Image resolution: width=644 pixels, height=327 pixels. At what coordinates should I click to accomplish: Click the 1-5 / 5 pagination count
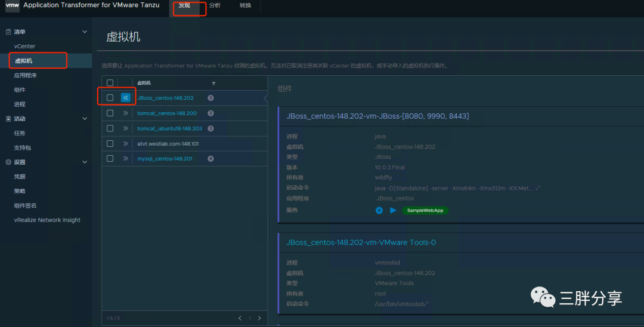[x=113, y=319]
